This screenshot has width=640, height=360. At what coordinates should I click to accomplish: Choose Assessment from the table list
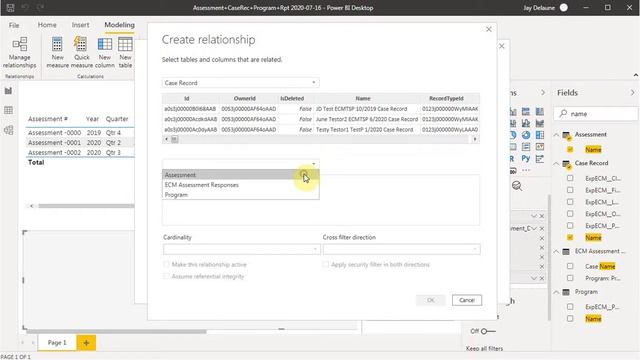(240, 175)
